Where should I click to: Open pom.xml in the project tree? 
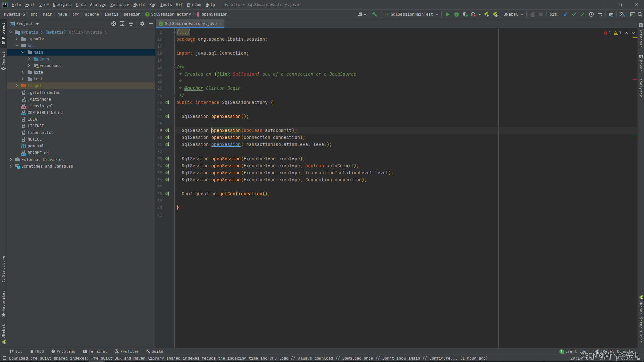coord(36,146)
